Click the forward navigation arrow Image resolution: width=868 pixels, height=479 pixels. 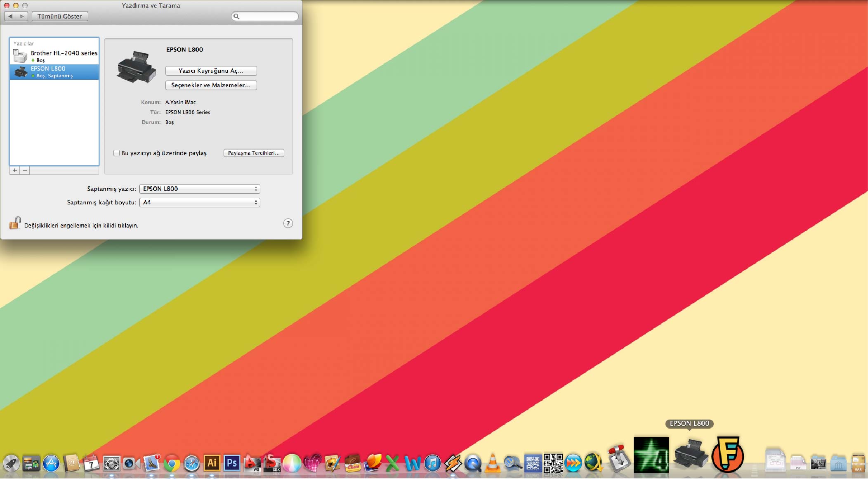(x=22, y=16)
